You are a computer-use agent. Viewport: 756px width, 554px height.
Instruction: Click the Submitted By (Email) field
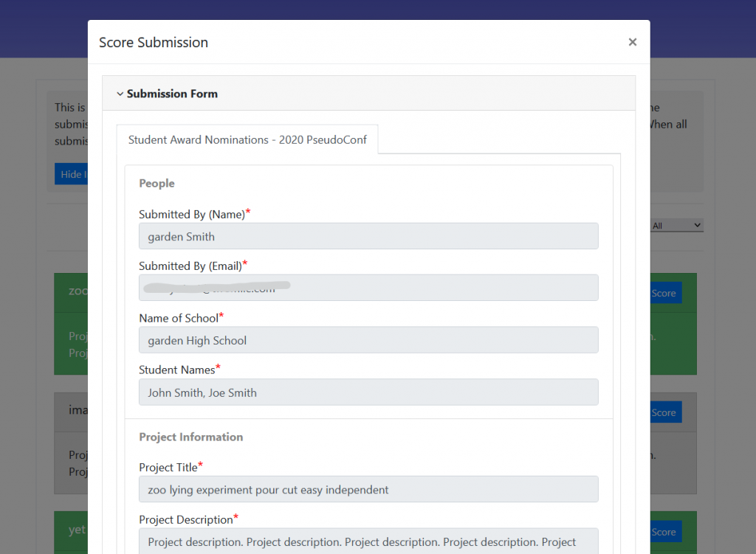tap(368, 288)
